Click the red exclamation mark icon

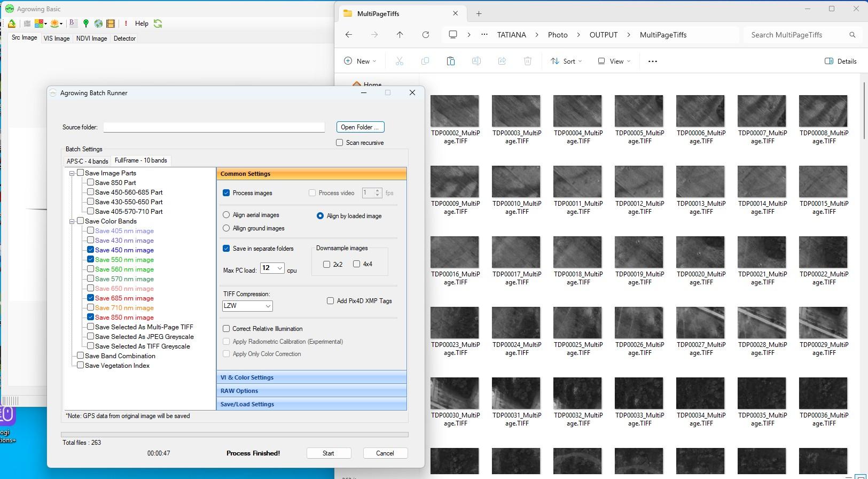[126, 24]
